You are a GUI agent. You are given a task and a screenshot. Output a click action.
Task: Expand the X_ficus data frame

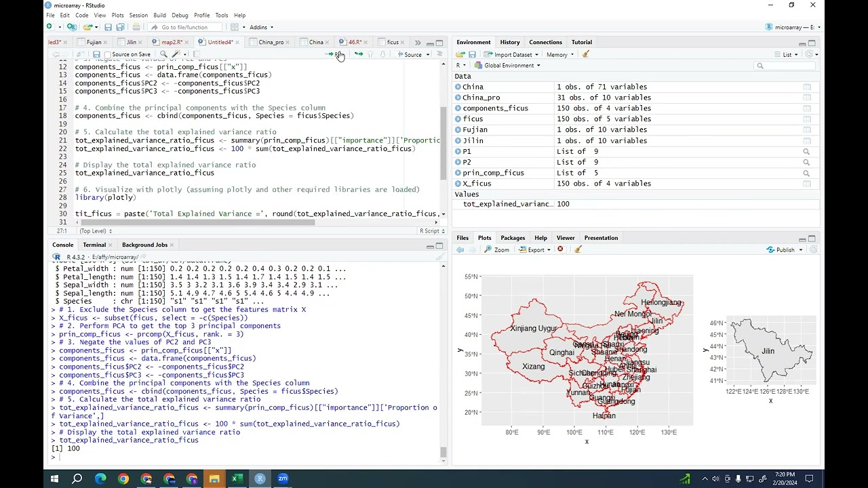tap(458, 184)
